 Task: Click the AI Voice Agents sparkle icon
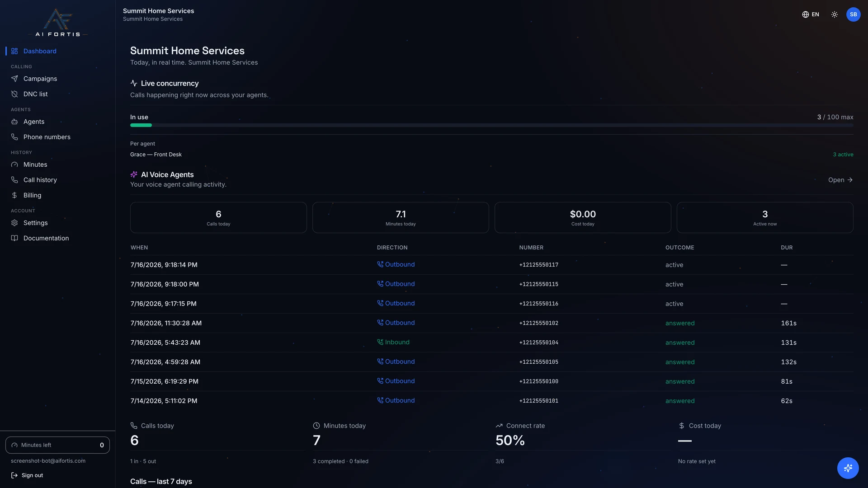click(134, 174)
